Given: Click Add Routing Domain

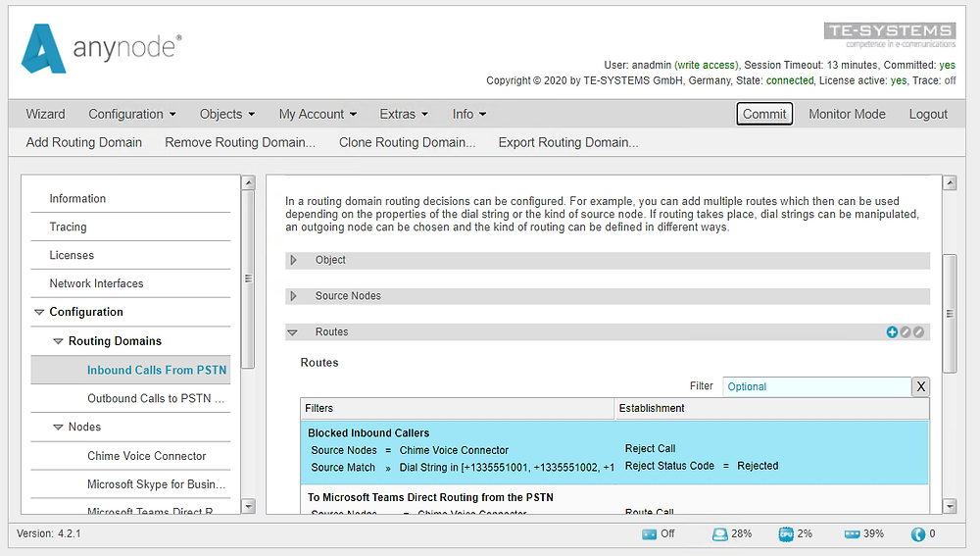Looking at the screenshot, I should coord(83,142).
